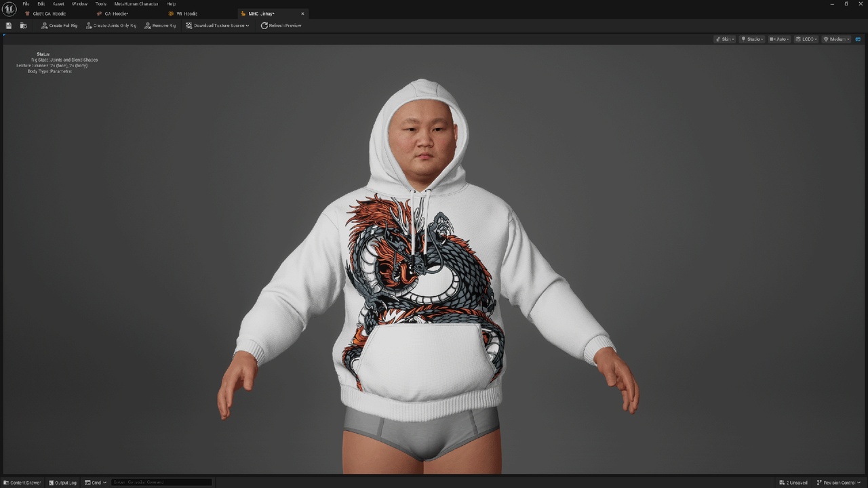Screen dimensions: 868x488
Task: Click Create Full Rig
Action: [59, 26]
